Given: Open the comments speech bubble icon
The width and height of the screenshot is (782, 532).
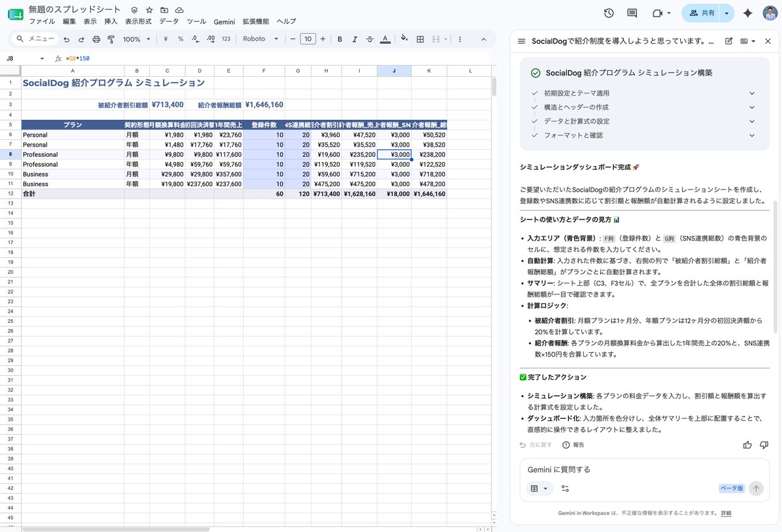Looking at the screenshot, I should [x=631, y=13].
